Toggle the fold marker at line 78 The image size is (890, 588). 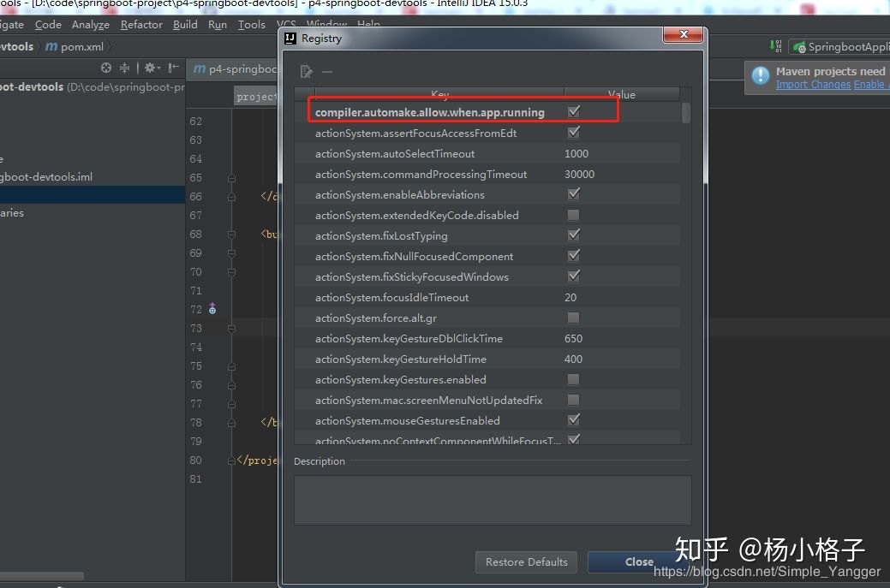(231, 423)
